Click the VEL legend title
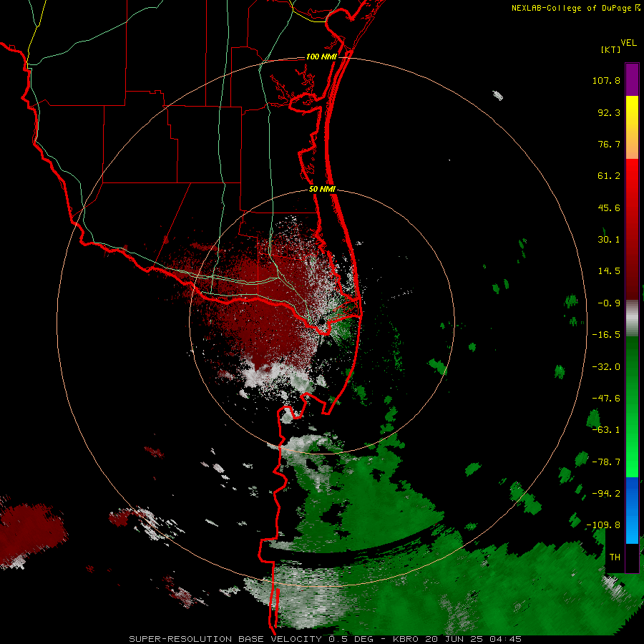The image size is (644, 644). [x=628, y=43]
